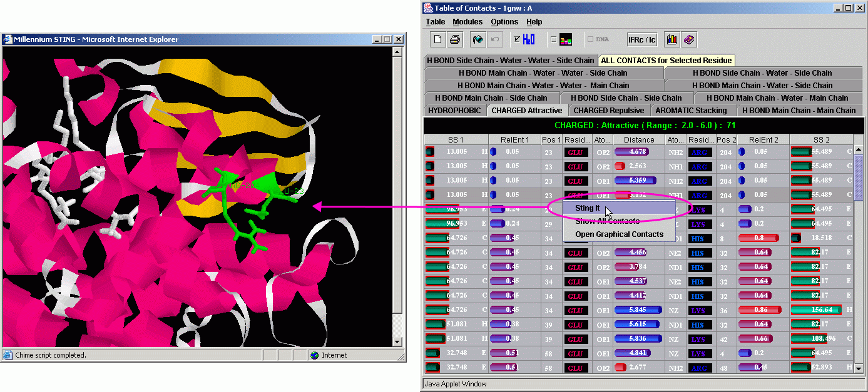Click the 0.86 RelEnt 2 red bar
868x392 pixels.
coord(760,310)
